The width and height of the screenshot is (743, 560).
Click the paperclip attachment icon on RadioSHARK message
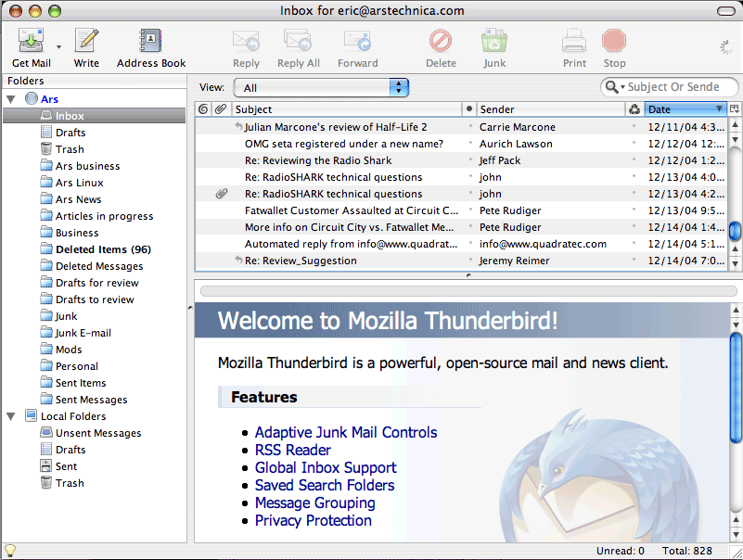click(x=222, y=193)
